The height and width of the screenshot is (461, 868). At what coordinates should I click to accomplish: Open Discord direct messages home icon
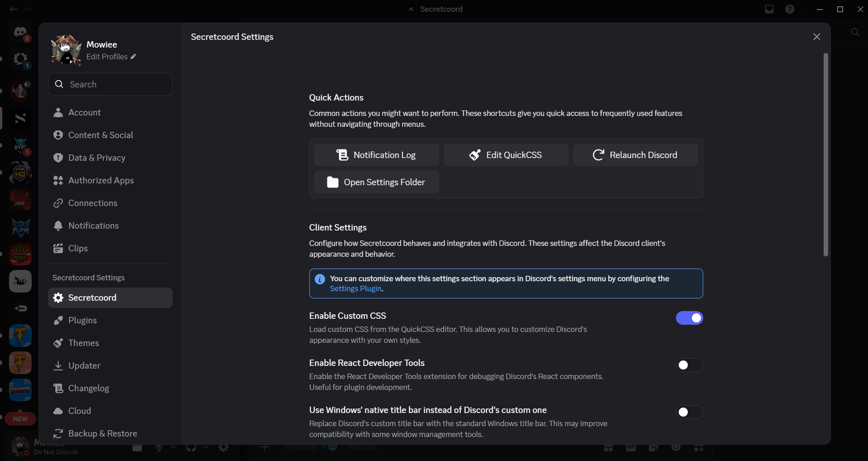[20, 32]
